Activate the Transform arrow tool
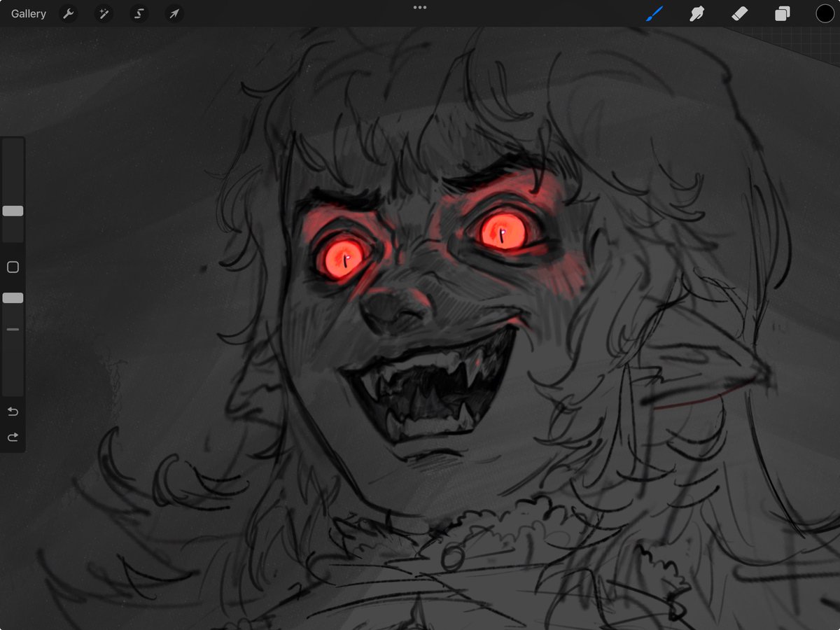This screenshot has width=840, height=630. point(174,14)
